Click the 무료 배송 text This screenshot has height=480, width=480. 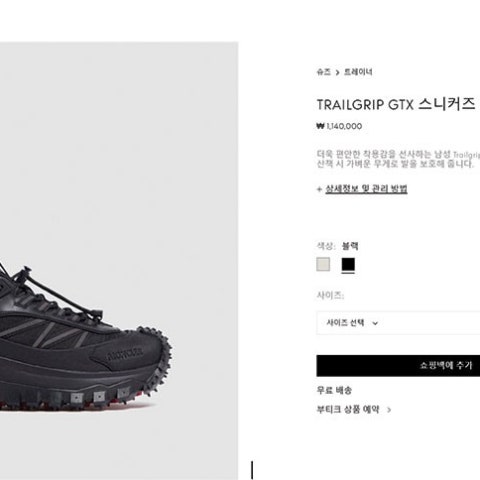[334, 390]
